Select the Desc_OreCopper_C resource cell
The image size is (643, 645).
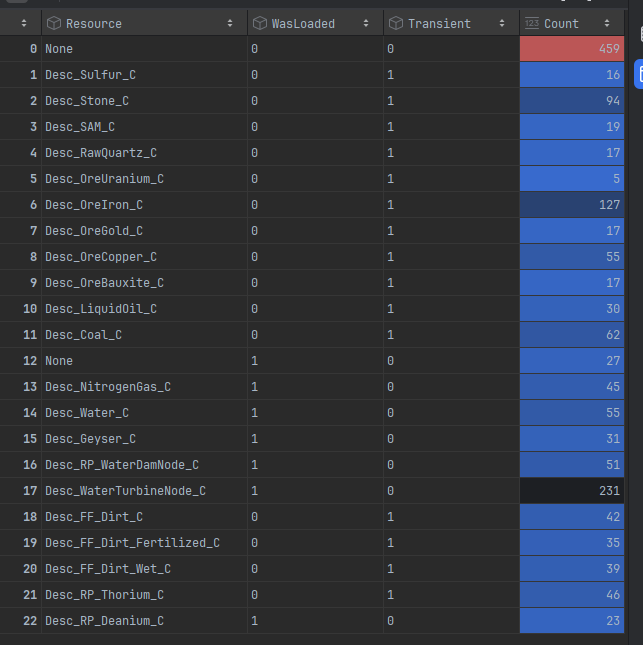click(x=144, y=257)
